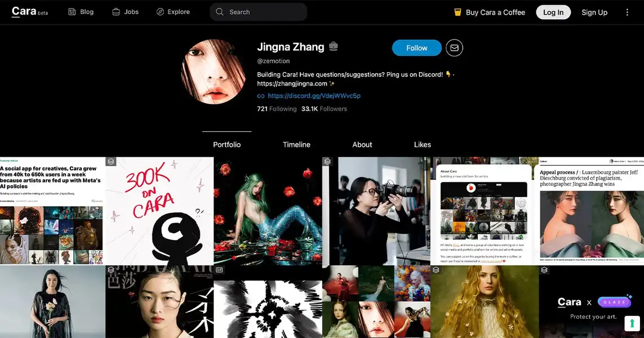644x338 pixels.
Task: Click the @zemotion username
Action: pyautogui.click(x=273, y=61)
